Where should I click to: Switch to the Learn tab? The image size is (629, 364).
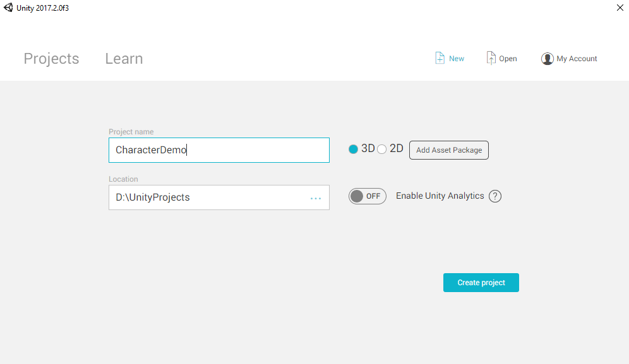pyautogui.click(x=124, y=59)
